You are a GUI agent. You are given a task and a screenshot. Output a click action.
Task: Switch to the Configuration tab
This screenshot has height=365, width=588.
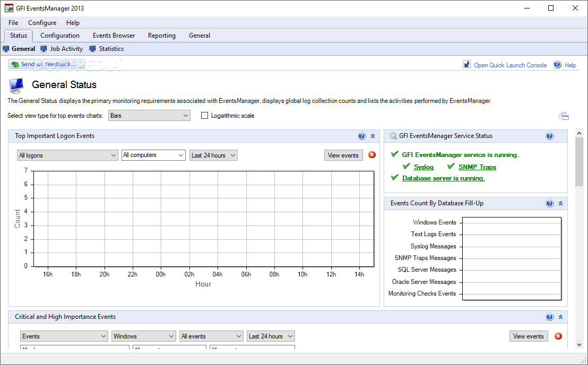tap(60, 36)
